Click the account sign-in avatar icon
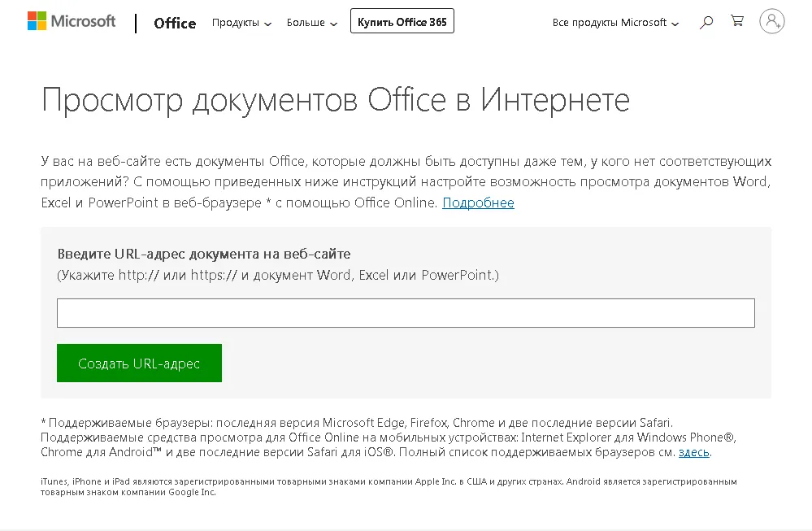This screenshot has width=812, height=531. click(x=771, y=21)
